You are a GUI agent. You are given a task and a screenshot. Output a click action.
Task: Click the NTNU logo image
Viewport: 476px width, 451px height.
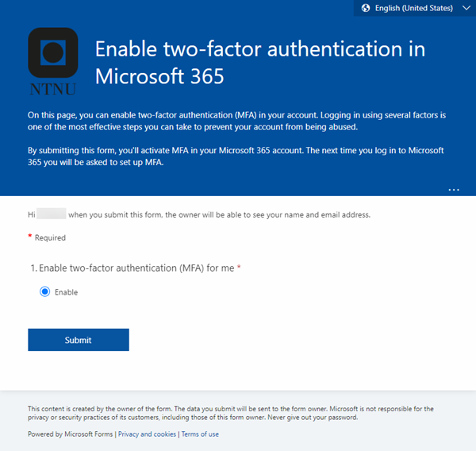[x=53, y=62]
